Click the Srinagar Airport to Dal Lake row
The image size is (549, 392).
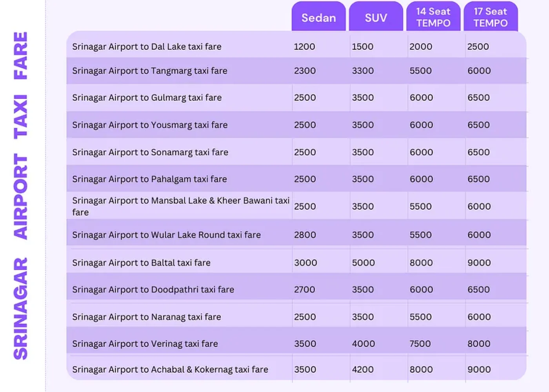147,46
